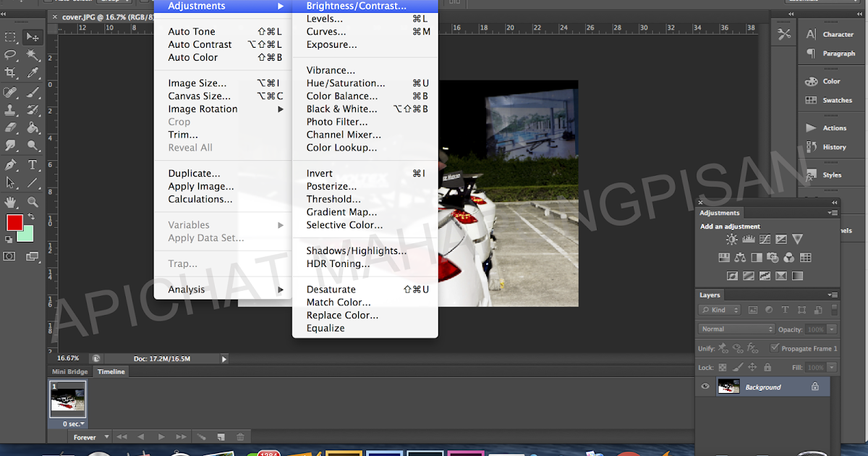This screenshot has width=868, height=456.
Task: Open the Forever loop options dropdown
Action: [90, 436]
